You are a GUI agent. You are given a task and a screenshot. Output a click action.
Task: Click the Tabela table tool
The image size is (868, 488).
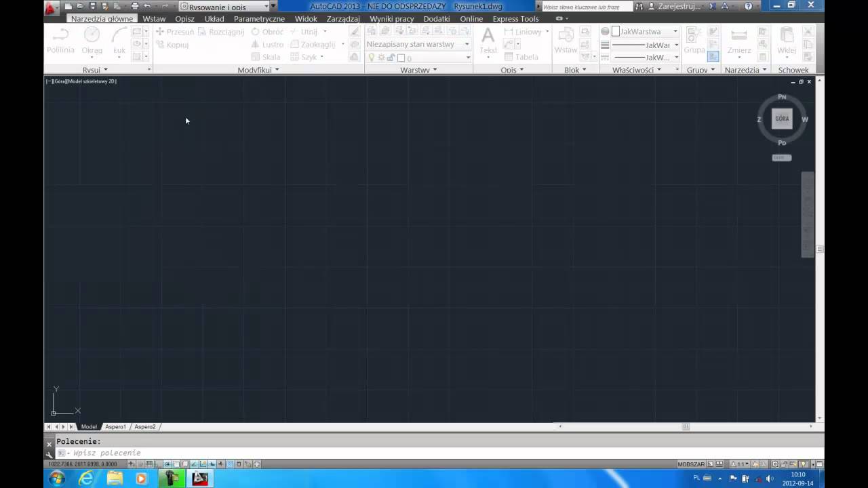(x=521, y=57)
